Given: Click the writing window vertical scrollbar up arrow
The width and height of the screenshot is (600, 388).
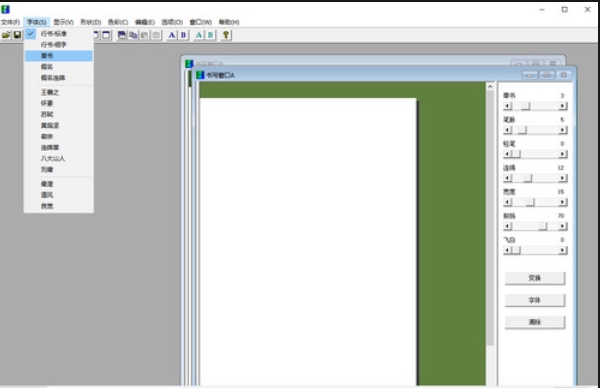Looking at the screenshot, I should [x=490, y=86].
